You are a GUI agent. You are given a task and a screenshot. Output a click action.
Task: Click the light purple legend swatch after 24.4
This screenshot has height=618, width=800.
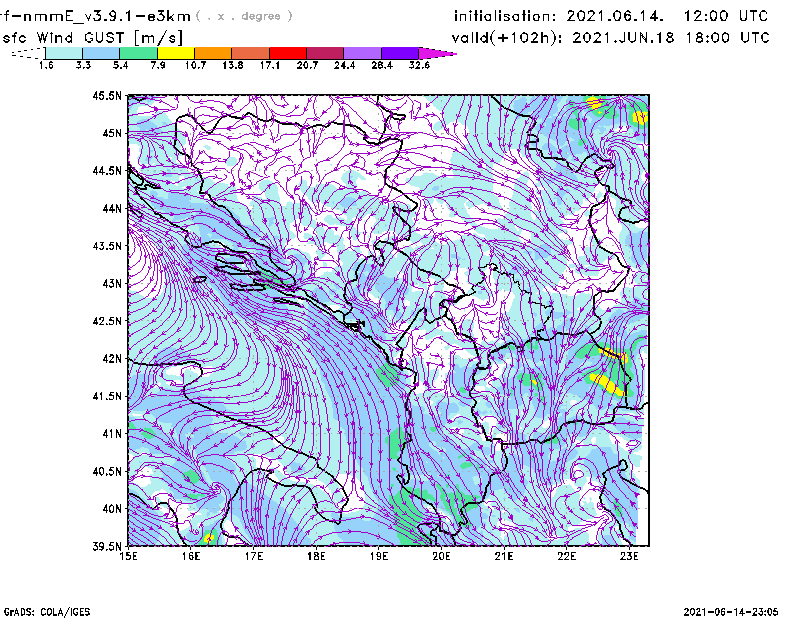(x=362, y=53)
